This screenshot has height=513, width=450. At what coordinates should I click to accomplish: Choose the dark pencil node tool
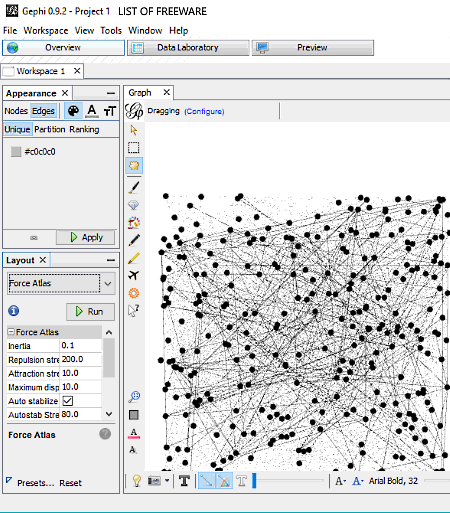134,240
